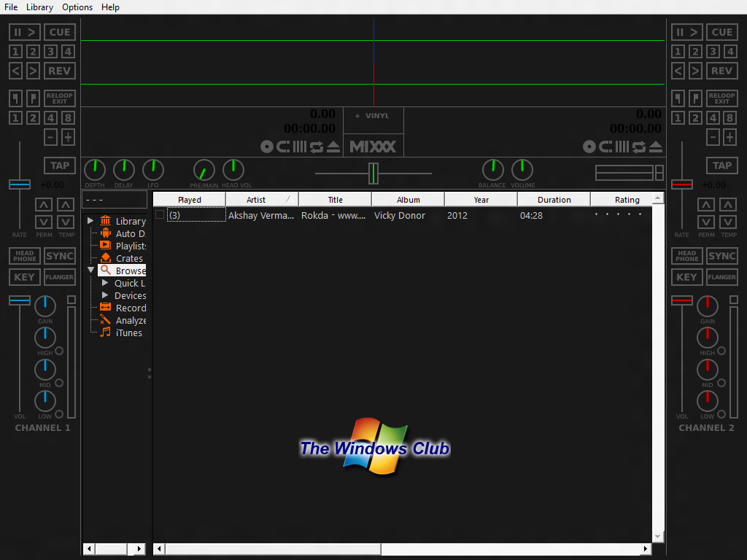Select Recordings in sidebar
Screen dimensions: 747x560
(x=123, y=308)
